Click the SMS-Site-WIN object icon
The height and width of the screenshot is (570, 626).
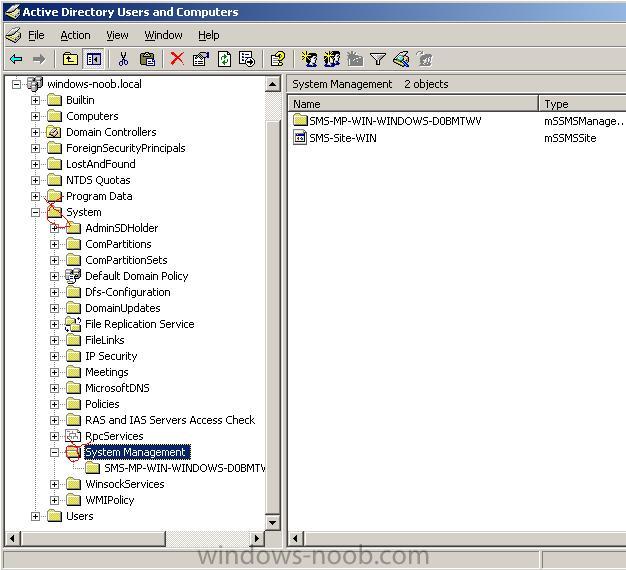tap(300, 138)
